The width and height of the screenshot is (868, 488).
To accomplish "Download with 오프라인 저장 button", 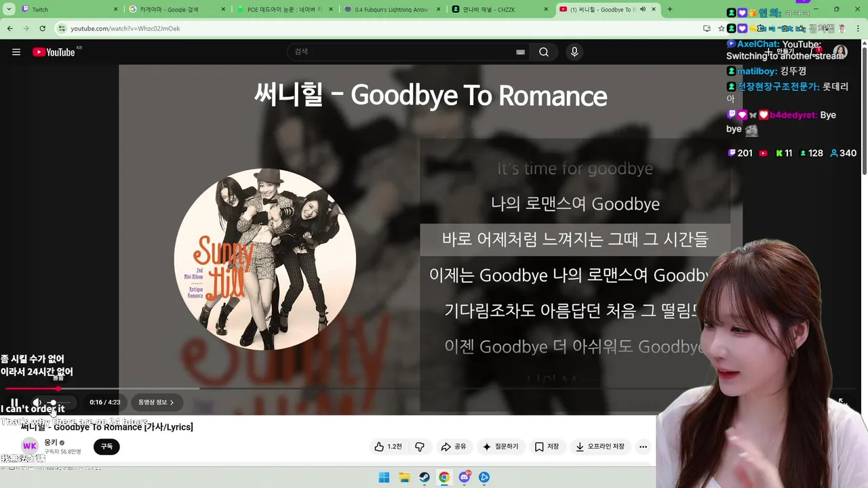I will pos(600,447).
